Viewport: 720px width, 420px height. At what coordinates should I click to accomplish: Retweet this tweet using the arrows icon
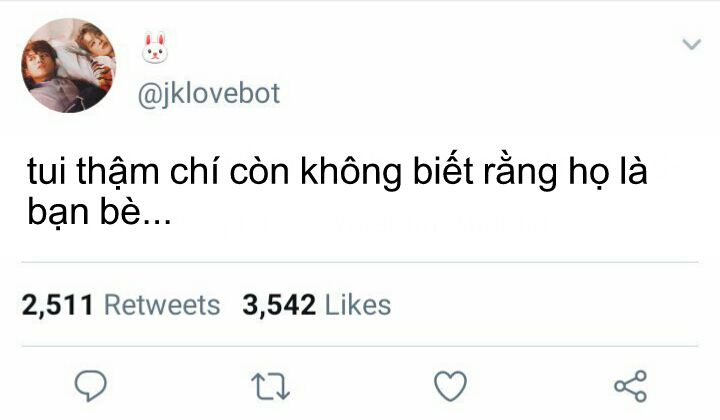point(270,386)
